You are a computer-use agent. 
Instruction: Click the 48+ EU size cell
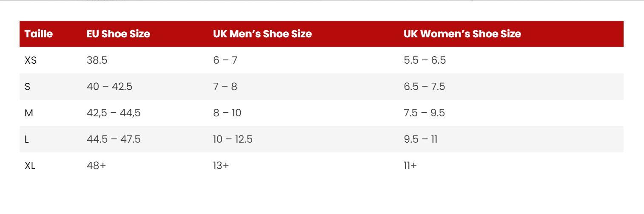pos(96,166)
